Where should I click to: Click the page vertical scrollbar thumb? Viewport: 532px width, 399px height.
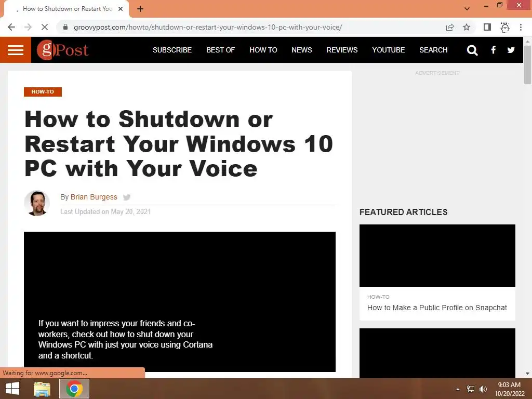click(x=527, y=64)
